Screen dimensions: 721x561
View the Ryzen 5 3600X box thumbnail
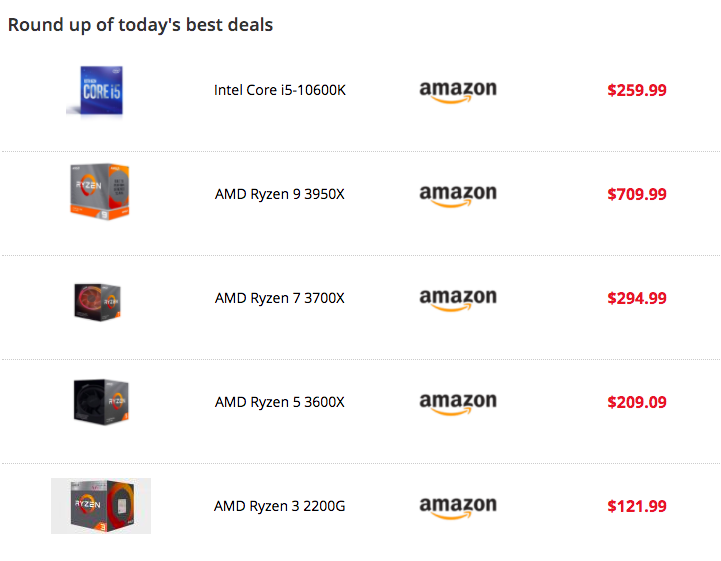[x=101, y=402]
